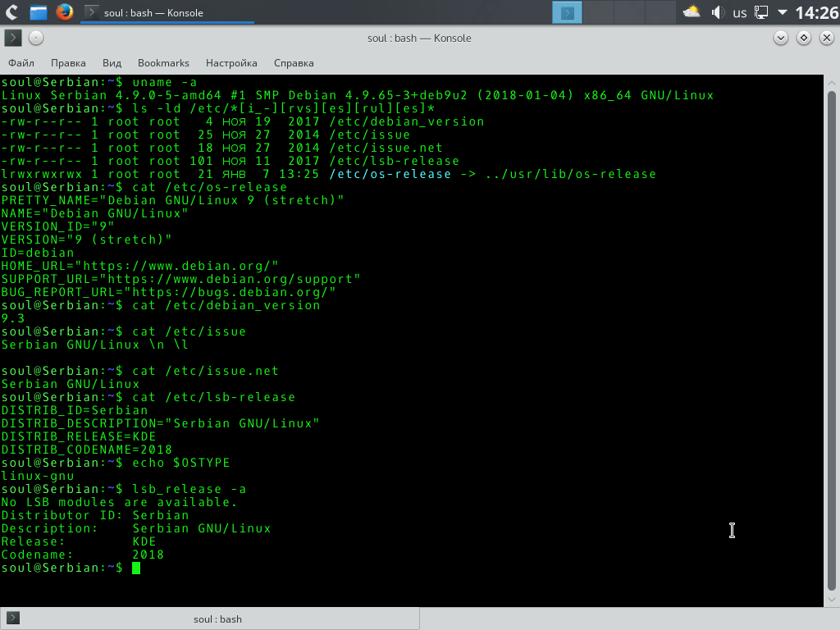The height and width of the screenshot is (630, 840).
Task: Open Konsole window menu icon
Action: pyautogui.click(x=13, y=38)
